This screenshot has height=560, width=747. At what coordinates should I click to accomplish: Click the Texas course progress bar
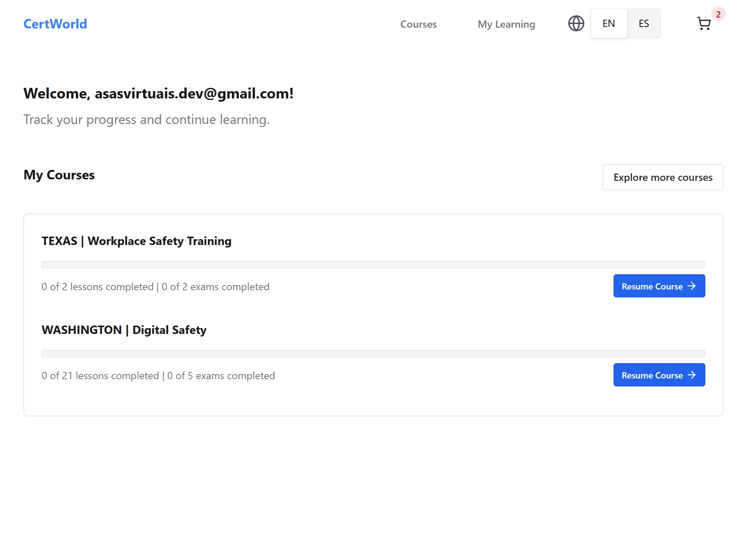tap(373, 265)
